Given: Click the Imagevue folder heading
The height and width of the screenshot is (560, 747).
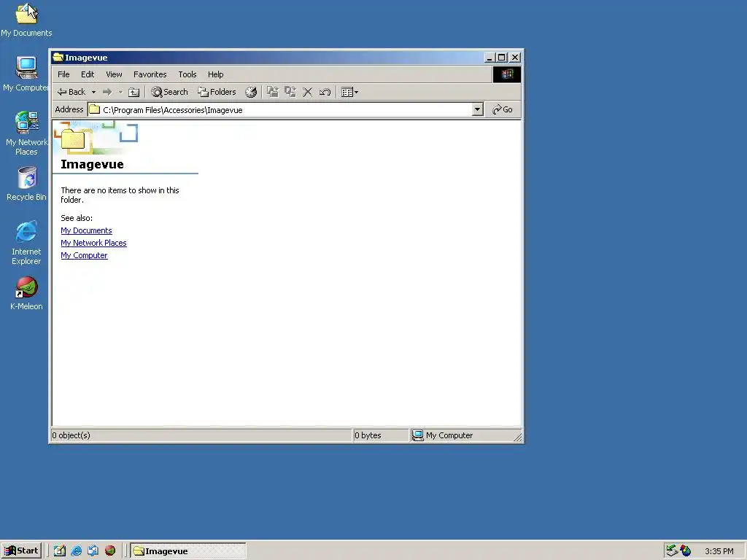Looking at the screenshot, I should [92, 164].
